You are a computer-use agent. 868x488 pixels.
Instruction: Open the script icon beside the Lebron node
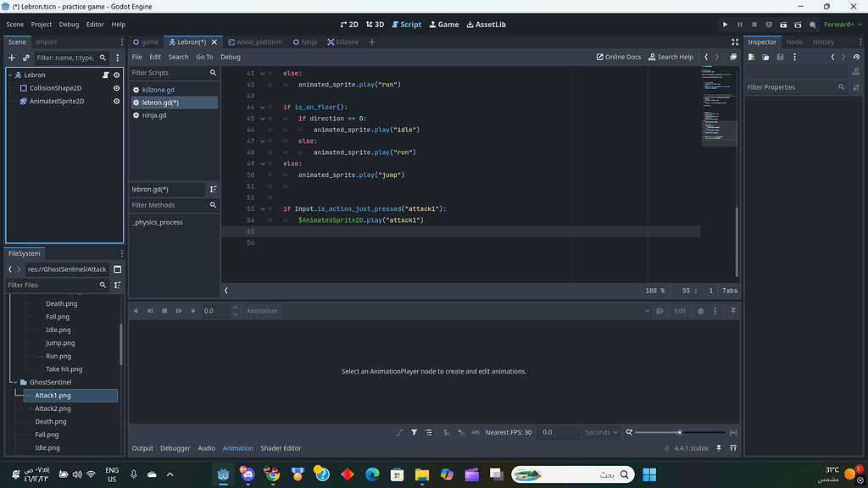point(105,75)
